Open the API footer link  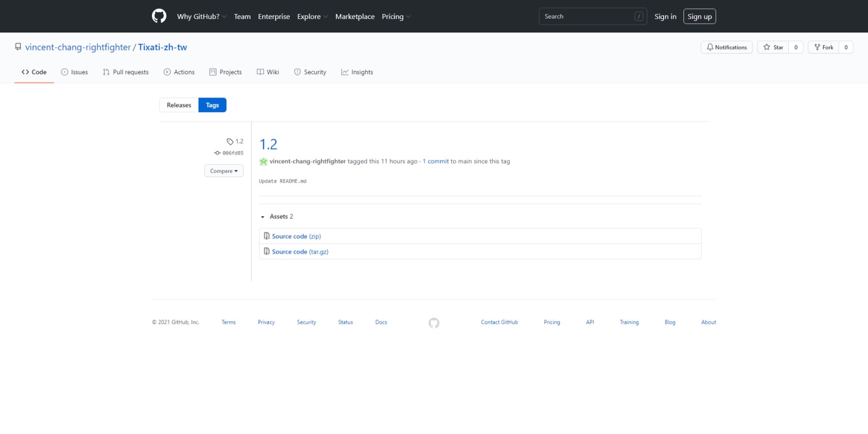590,322
